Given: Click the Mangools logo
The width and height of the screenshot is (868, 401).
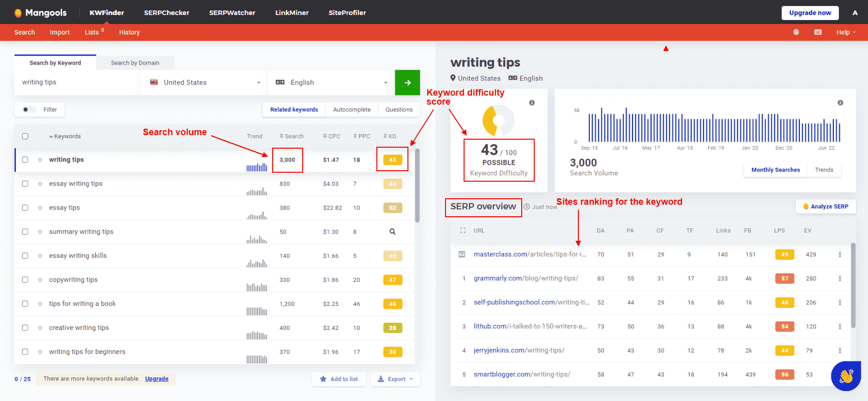Looking at the screenshot, I should pyautogui.click(x=40, y=13).
